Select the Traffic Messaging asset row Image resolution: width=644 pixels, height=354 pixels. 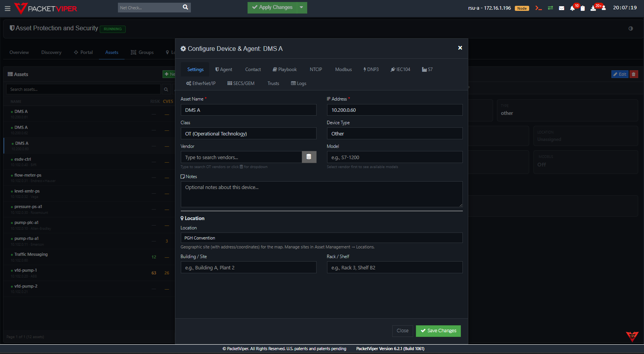(x=89, y=257)
